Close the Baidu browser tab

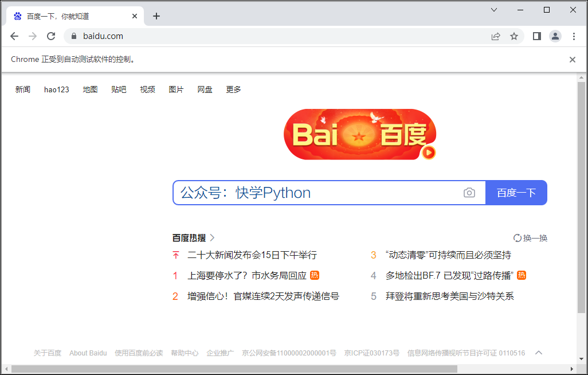click(135, 16)
